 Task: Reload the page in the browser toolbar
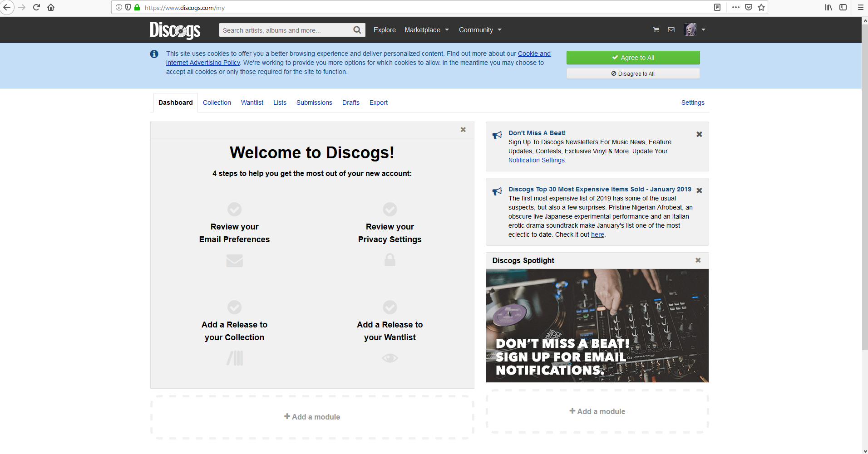(x=37, y=7)
